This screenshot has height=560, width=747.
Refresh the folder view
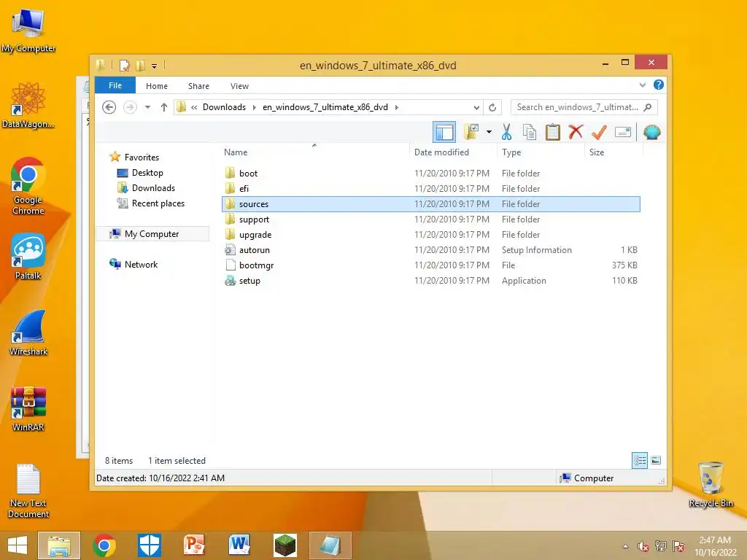[x=492, y=108]
